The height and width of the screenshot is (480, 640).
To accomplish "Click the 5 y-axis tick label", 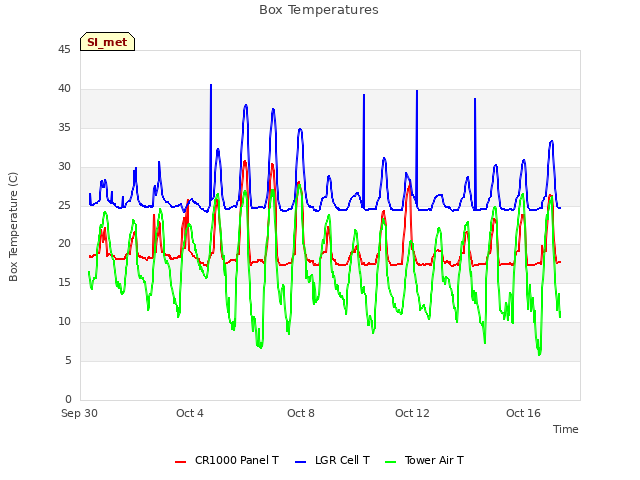I will pos(68,360).
